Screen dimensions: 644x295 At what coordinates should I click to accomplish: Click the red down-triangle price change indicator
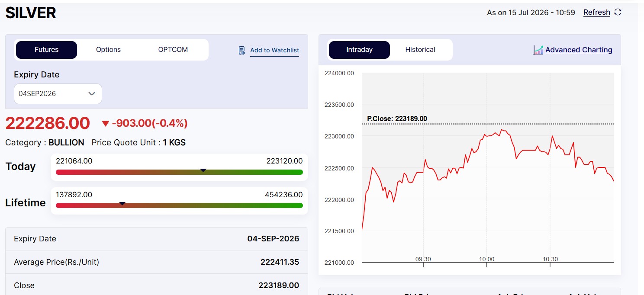click(105, 124)
